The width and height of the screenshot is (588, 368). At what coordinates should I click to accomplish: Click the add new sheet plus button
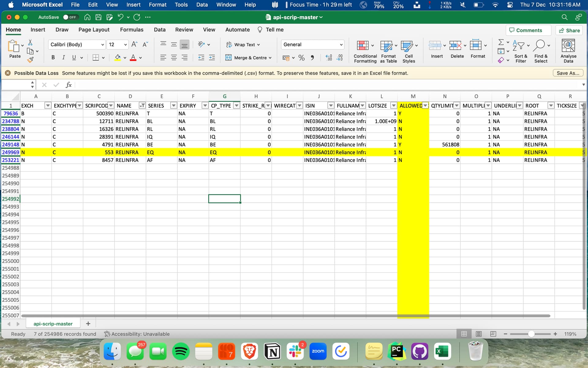click(x=88, y=324)
